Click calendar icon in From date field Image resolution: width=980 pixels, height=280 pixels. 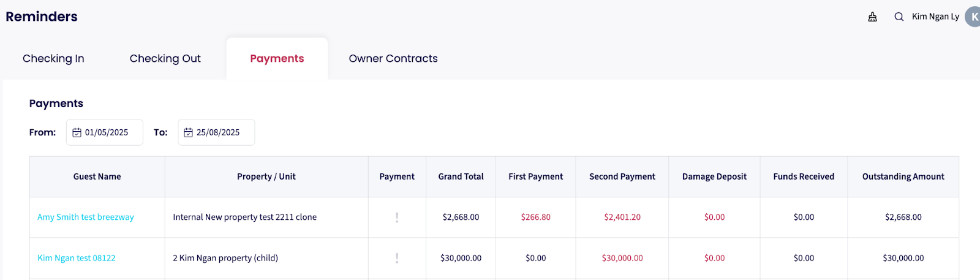pos(77,133)
